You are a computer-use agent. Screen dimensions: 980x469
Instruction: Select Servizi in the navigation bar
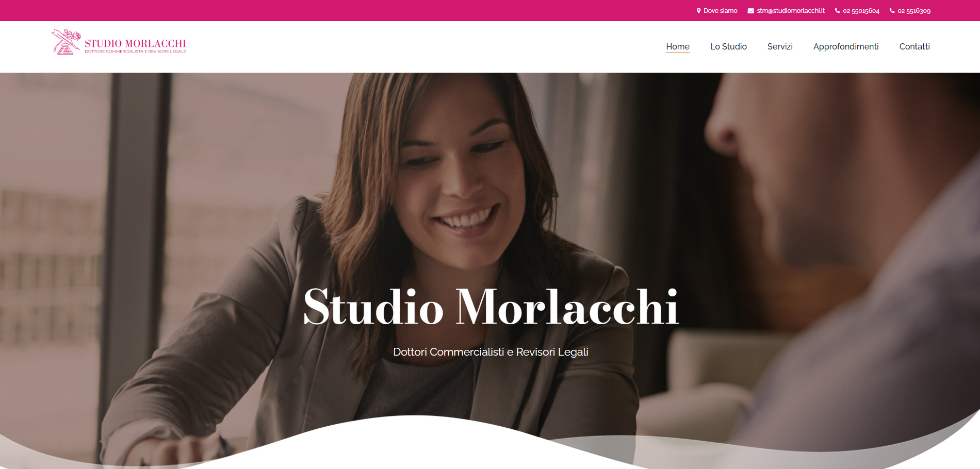click(x=780, y=46)
